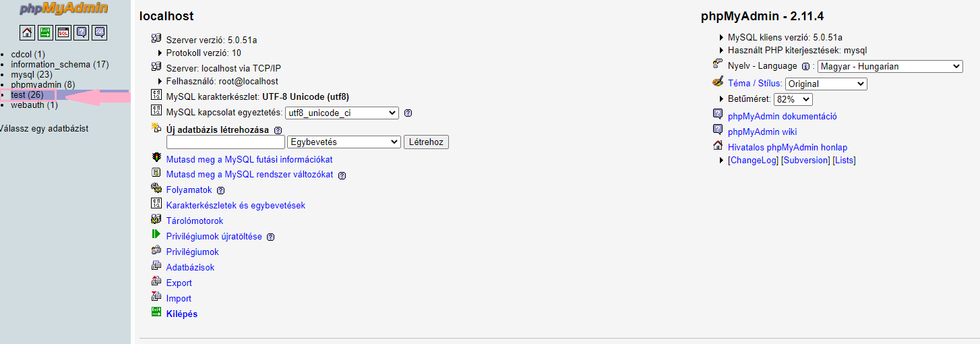This screenshot has width=980, height=344.
Task: Select the information_schema database
Action: (x=60, y=65)
